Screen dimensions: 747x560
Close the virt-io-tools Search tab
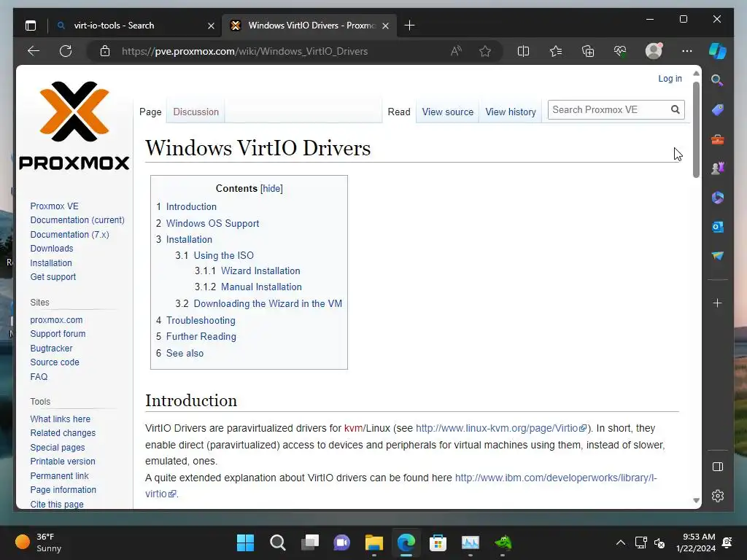point(211,26)
